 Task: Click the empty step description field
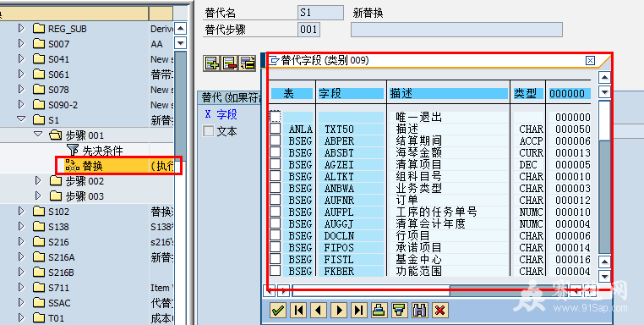pyautogui.click(x=456, y=30)
